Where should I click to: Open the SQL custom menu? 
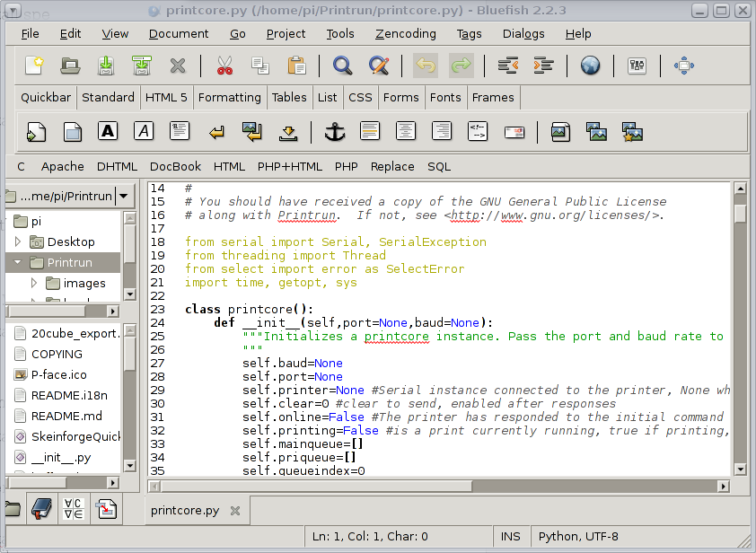[x=439, y=166]
